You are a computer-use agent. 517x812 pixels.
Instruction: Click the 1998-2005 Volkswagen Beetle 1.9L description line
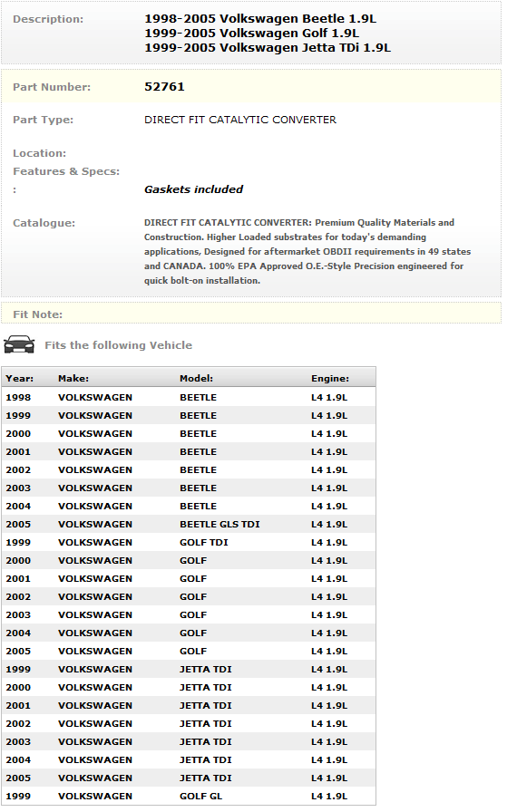[260, 19]
